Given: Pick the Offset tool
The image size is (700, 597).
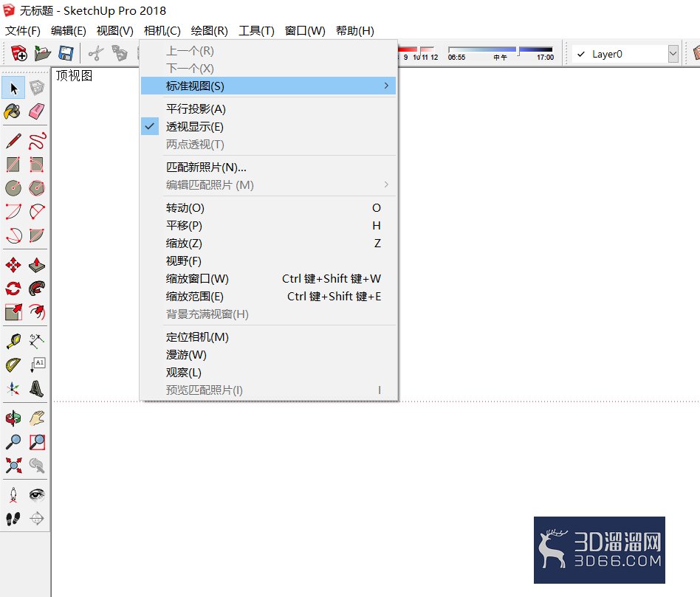Looking at the screenshot, I should coord(37,312).
